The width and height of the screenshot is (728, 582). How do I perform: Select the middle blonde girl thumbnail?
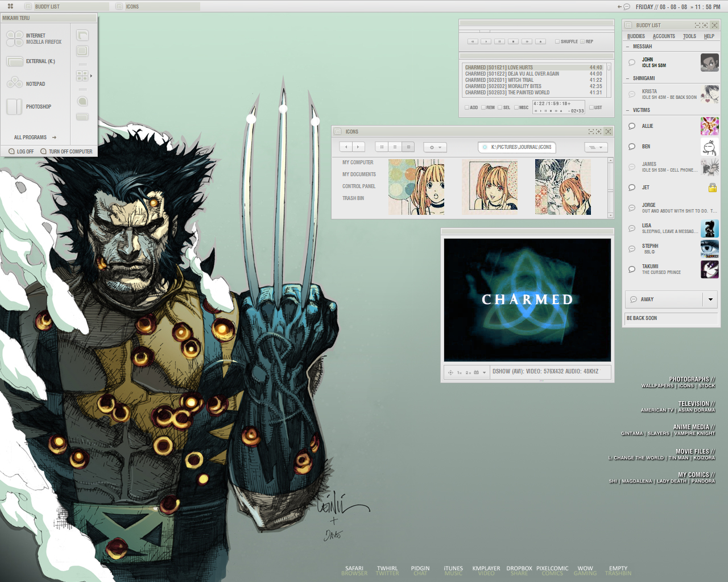(490, 187)
